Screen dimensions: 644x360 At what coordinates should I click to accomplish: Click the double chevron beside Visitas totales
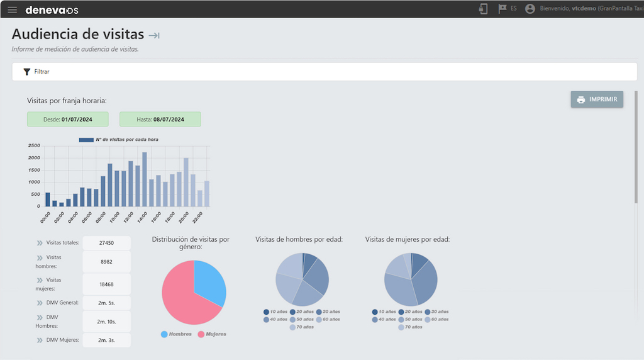(x=40, y=243)
